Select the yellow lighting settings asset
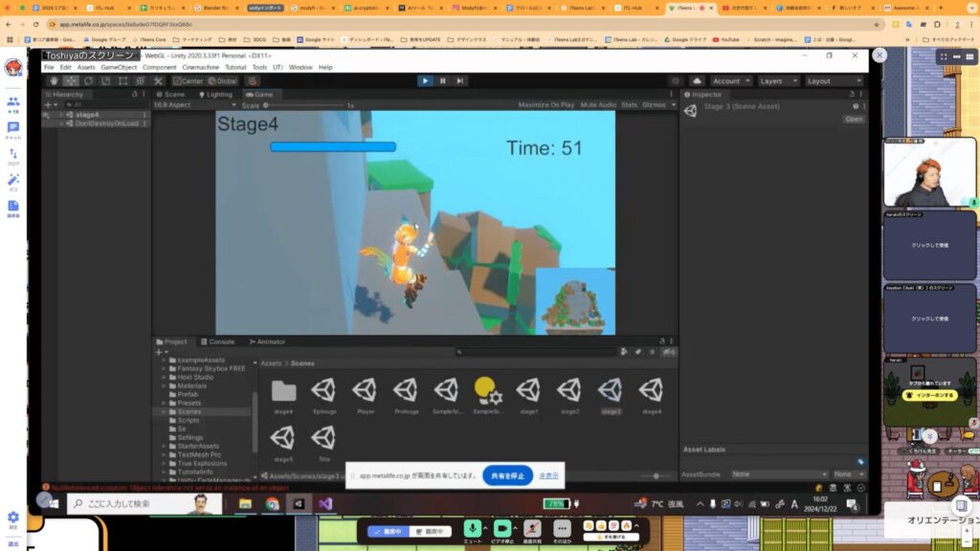 coord(487,395)
